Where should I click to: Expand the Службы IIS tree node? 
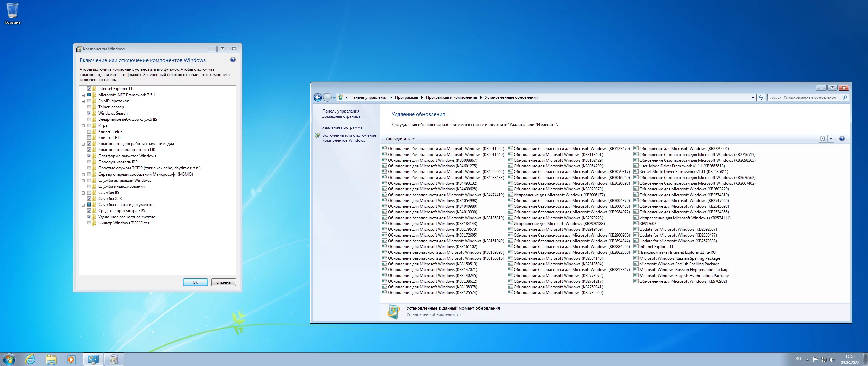click(x=83, y=193)
